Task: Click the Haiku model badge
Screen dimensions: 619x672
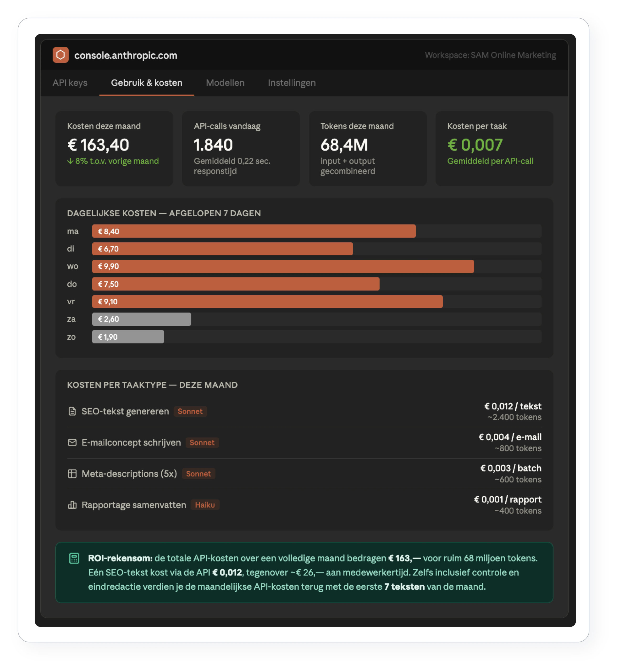Action: [205, 505]
